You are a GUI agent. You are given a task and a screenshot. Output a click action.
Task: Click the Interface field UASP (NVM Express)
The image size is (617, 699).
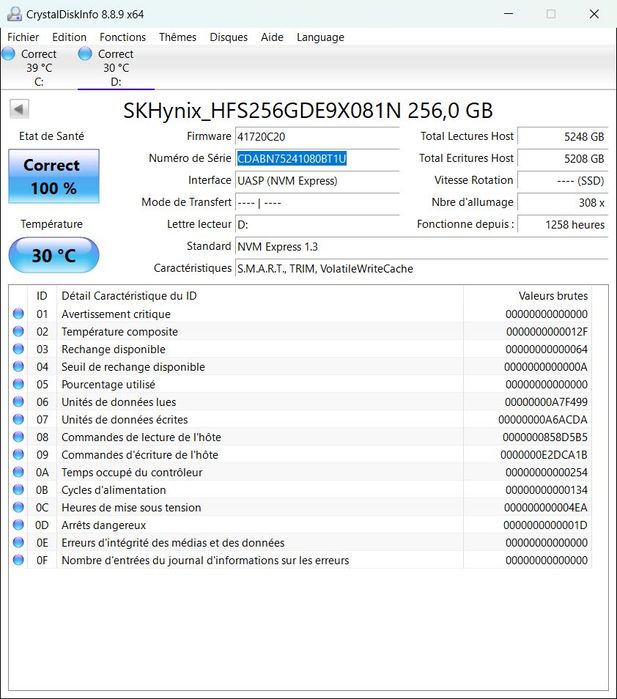pyautogui.click(x=317, y=181)
